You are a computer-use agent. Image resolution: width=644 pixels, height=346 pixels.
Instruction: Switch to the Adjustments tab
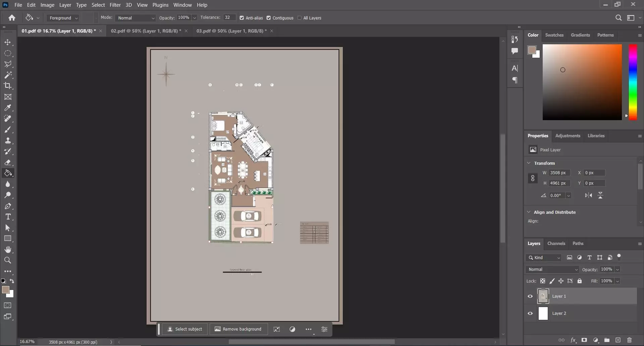pos(568,136)
